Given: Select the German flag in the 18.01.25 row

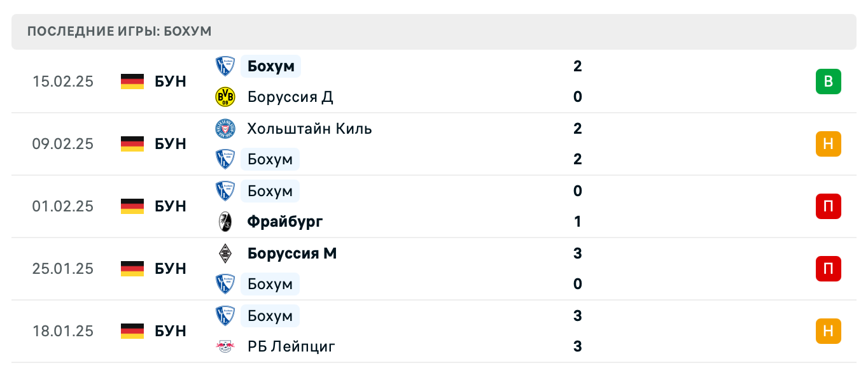Looking at the screenshot, I should pos(132,331).
